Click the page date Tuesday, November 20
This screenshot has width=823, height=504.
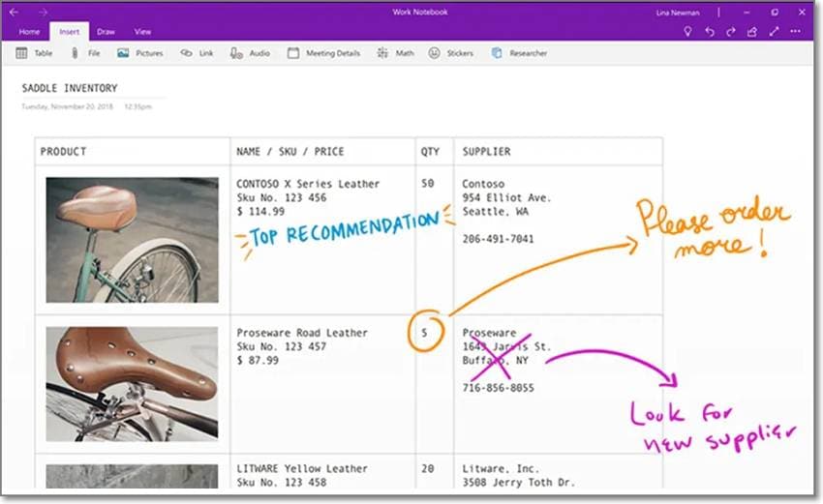click(67, 106)
